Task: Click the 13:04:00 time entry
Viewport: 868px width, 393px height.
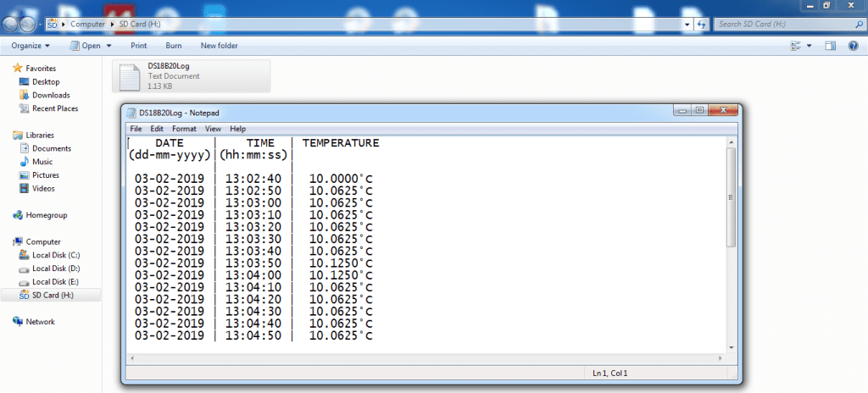Action: 253,275
